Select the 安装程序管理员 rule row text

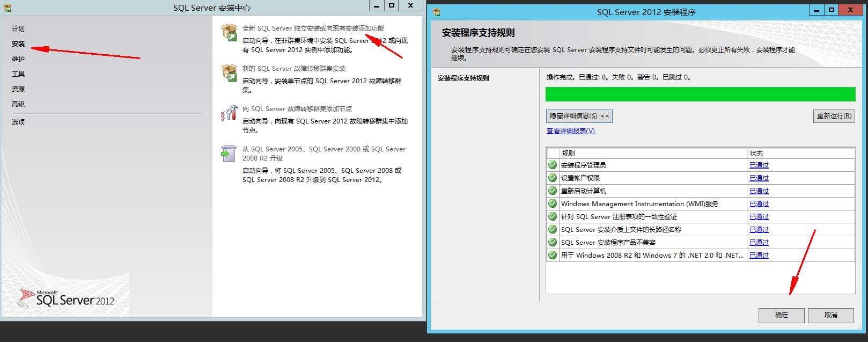tap(584, 165)
